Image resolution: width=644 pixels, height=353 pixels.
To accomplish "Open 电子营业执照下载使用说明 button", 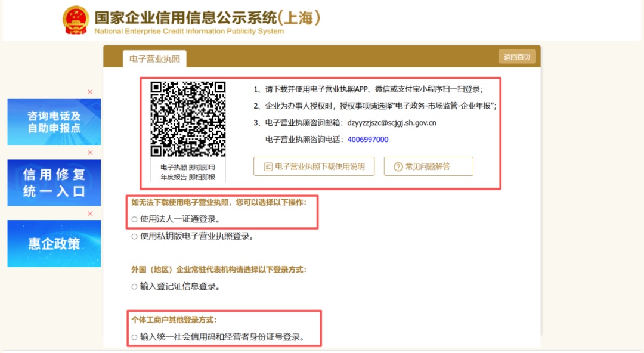I will pyautogui.click(x=314, y=166).
